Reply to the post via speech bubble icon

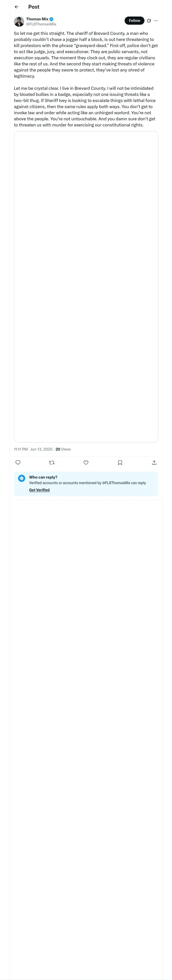(18, 463)
